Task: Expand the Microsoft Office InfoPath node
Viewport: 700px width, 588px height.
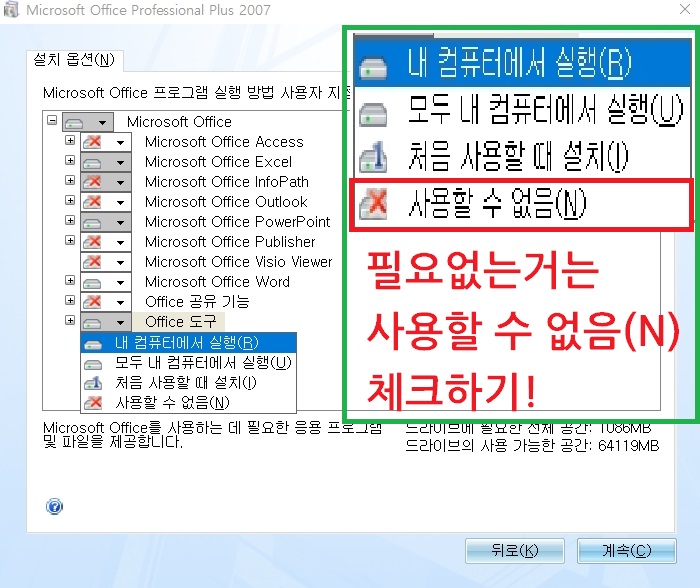Action: (70, 180)
